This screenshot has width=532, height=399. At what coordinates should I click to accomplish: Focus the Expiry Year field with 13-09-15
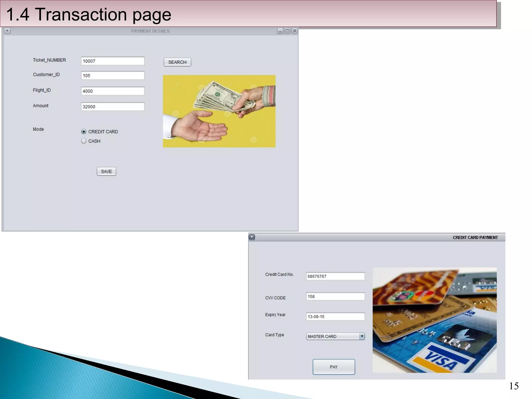(336, 317)
